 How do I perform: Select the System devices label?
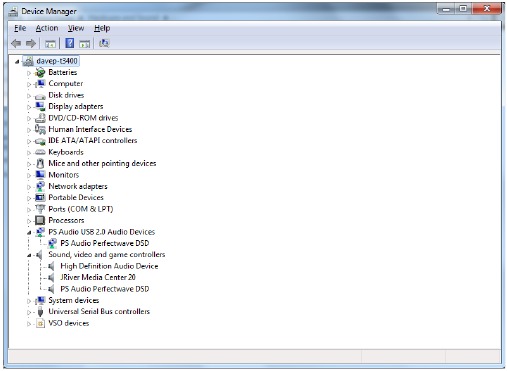[x=74, y=300]
